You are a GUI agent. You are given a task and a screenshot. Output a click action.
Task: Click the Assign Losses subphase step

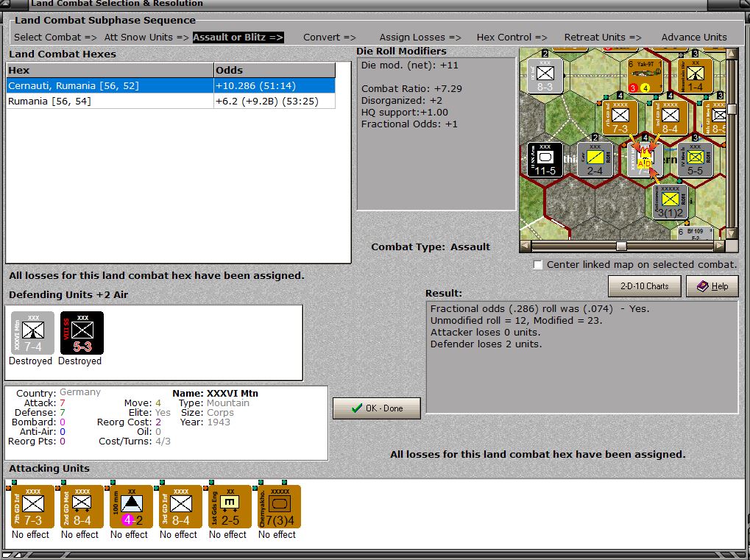[x=420, y=37]
